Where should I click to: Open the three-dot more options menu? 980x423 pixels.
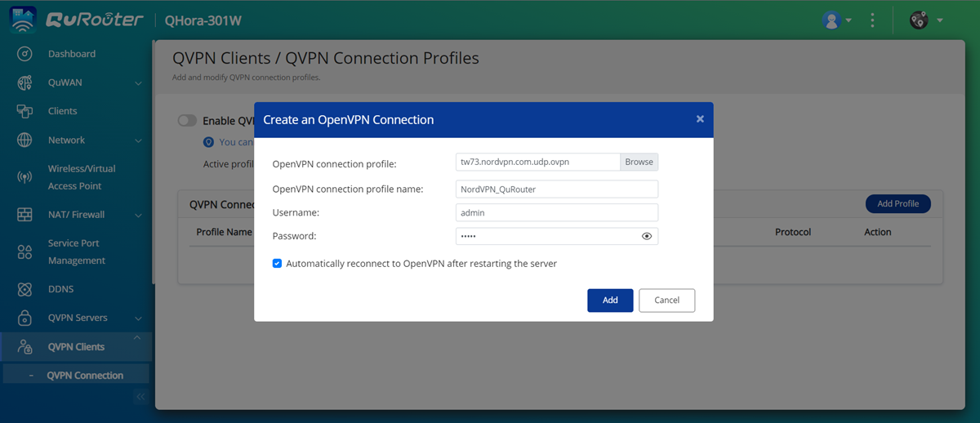(x=873, y=20)
